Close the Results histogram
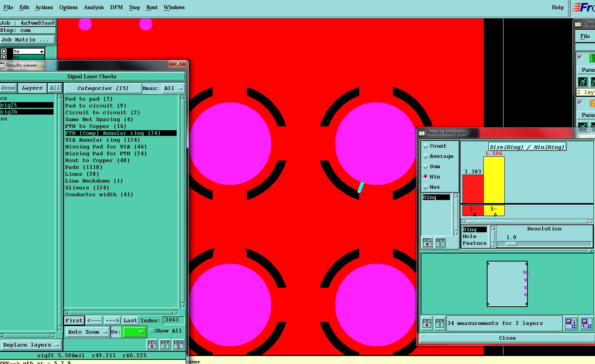The width and height of the screenshot is (595, 364). tap(507, 338)
